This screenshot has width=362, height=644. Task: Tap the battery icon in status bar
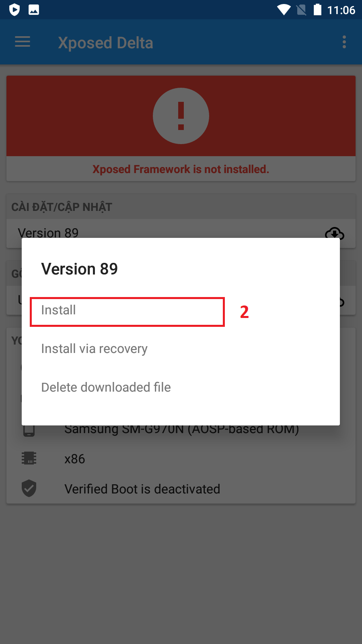[317, 10]
